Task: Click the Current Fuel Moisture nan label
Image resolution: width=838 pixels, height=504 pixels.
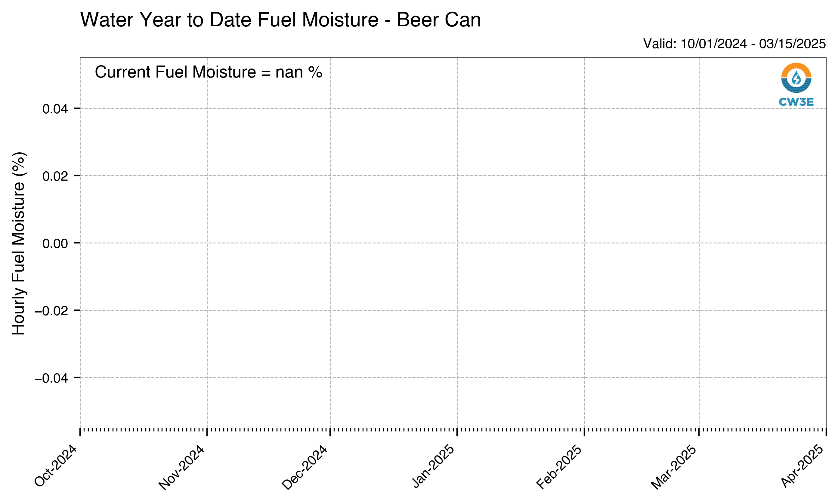Action: coord(209,72)
